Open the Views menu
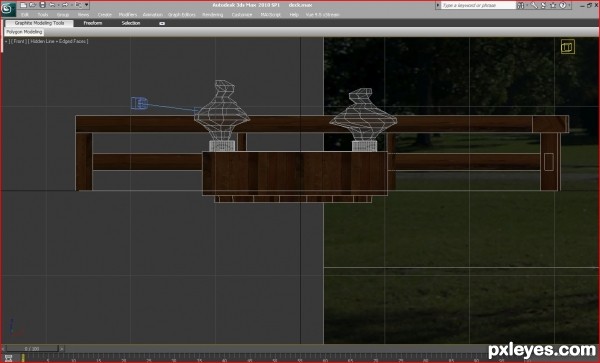This screenshot has width=600, height=363. (x=83, y=15)
